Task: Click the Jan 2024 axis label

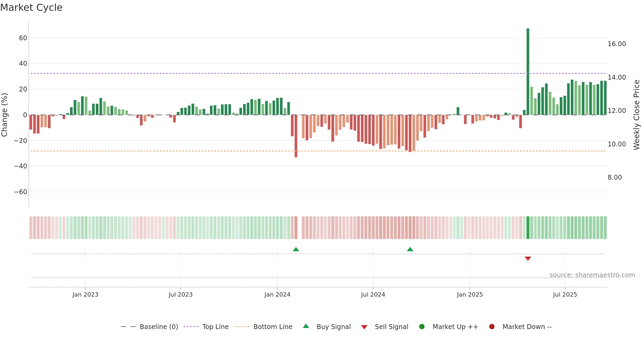Action: coord(277,294)
